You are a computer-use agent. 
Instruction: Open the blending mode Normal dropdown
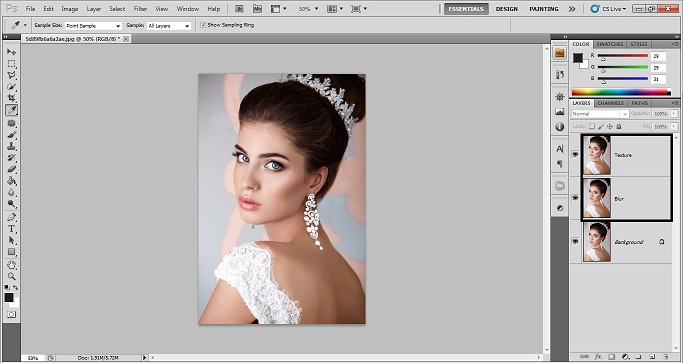tap(600, 114)
